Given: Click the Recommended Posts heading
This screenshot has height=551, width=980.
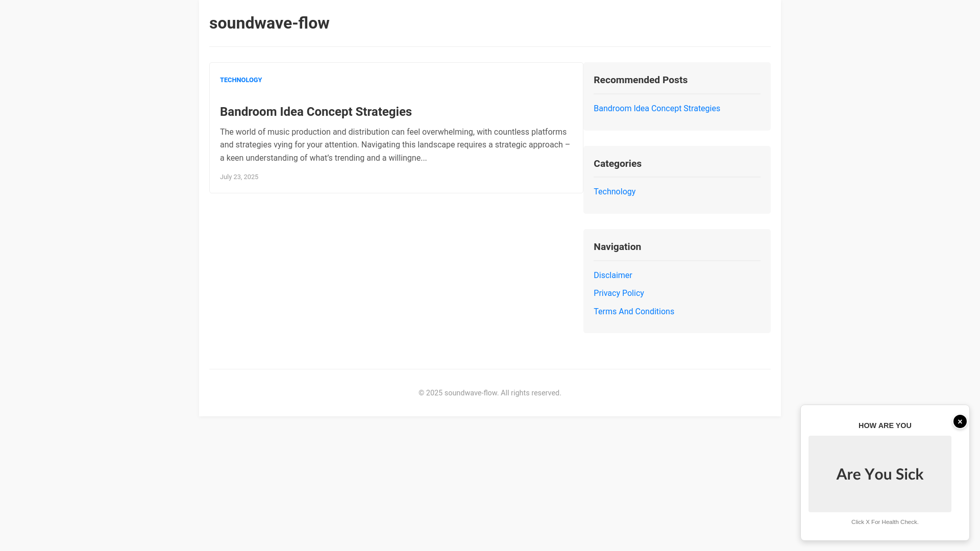Looking at the screenshot, I should pos(641,80).
